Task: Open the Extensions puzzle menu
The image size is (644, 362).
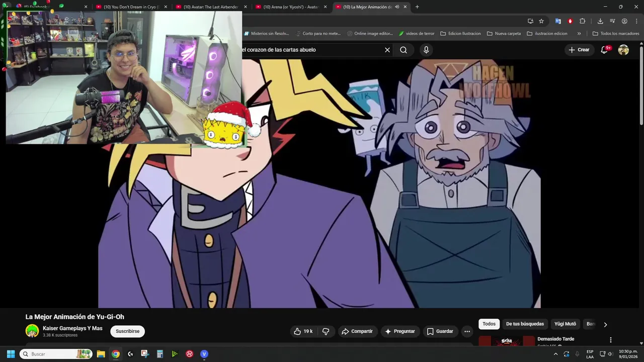Action: [583, 21]
